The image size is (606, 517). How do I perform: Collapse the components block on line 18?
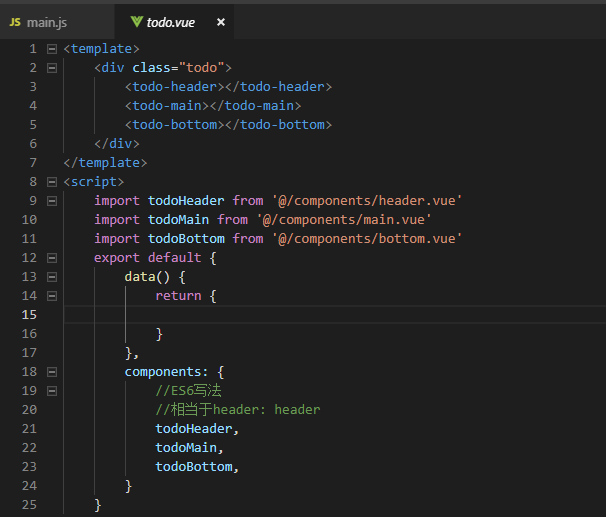point(52,372)
